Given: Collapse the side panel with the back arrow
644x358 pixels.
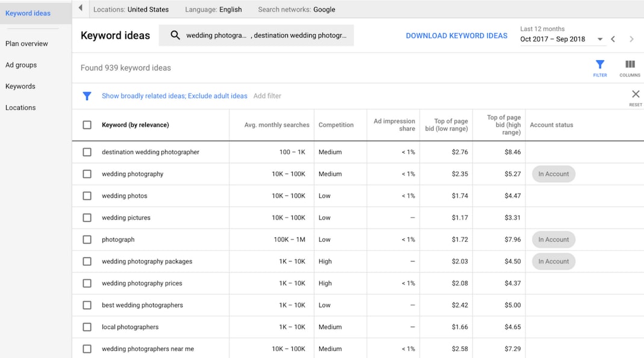Looking at the screenshot, I should (x=81, y=8).
